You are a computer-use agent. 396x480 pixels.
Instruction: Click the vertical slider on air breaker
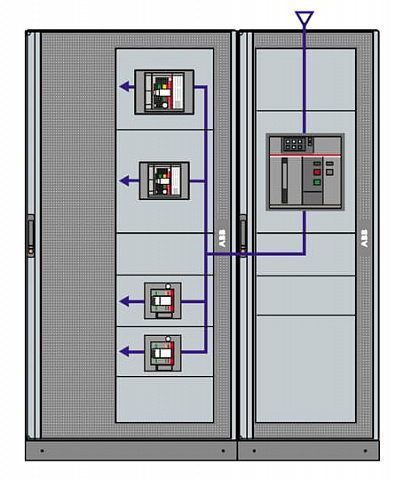(x=284, y=180)
